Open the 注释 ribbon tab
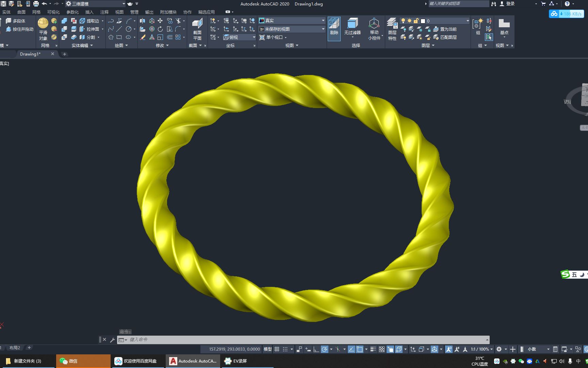Viewport: 588px width, 368px height. point(104,12)
